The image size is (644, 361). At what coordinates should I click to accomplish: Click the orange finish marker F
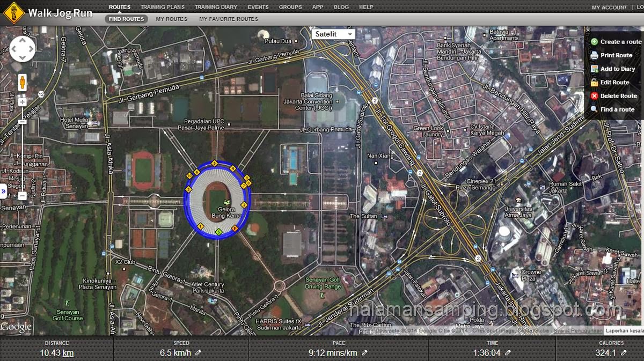pos(235,229)
